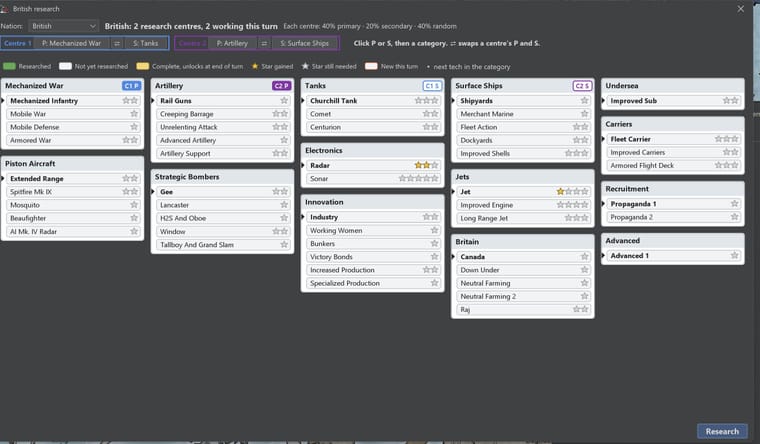Viewport: 760px width, 444px height.
Task: Click the C1 P badge on Mechanized War
Action: (x=131, y=86)
